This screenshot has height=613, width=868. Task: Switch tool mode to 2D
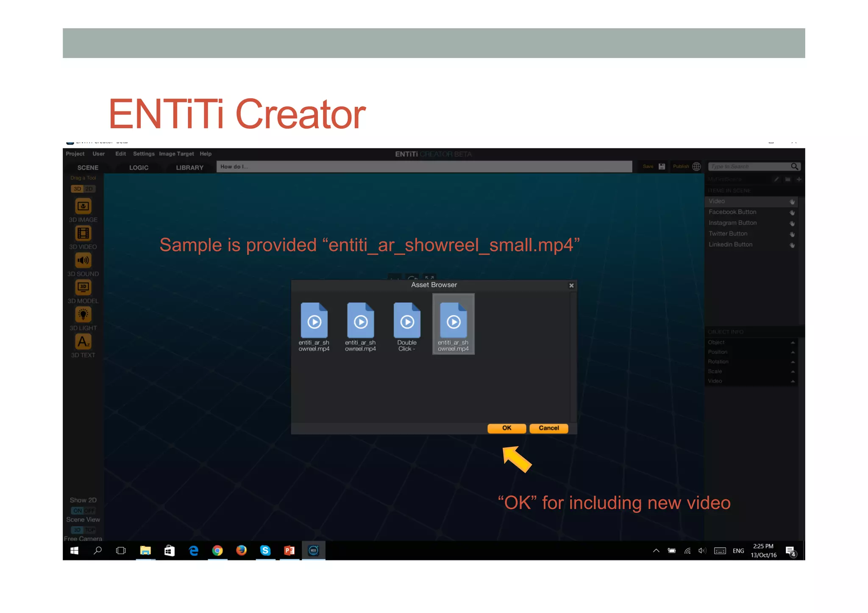[x=89, y=189]
